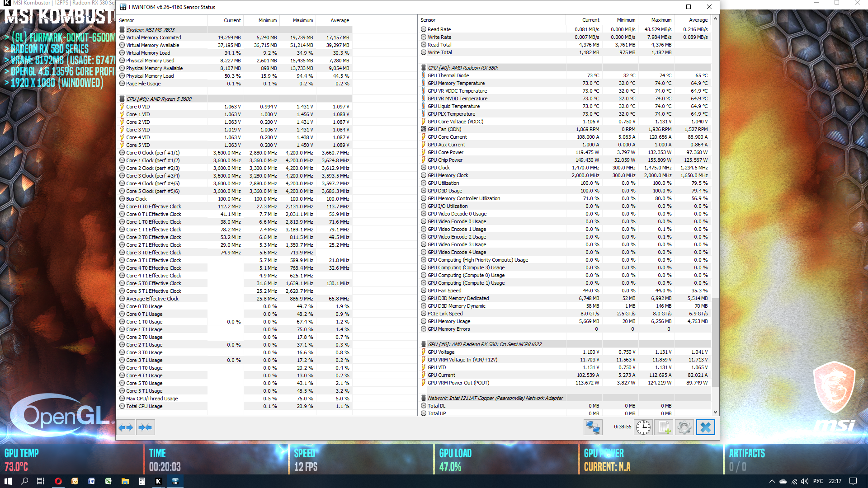Screen dimensions: 868x488
Task: Select the Network Intel I211AT adapter header
Action: point(495,398)
